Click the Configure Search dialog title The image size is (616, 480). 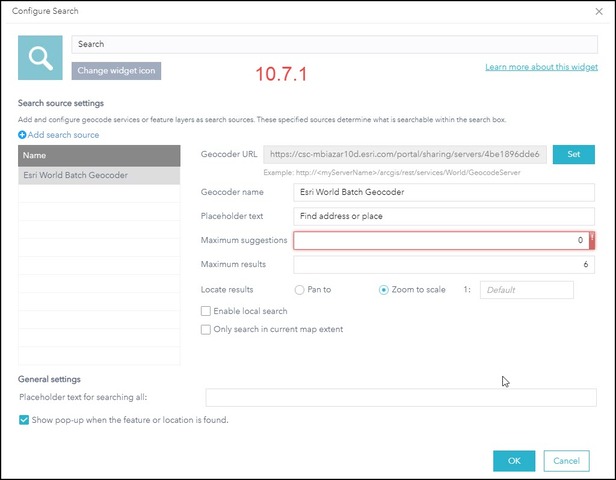click(x=45, y=11)
